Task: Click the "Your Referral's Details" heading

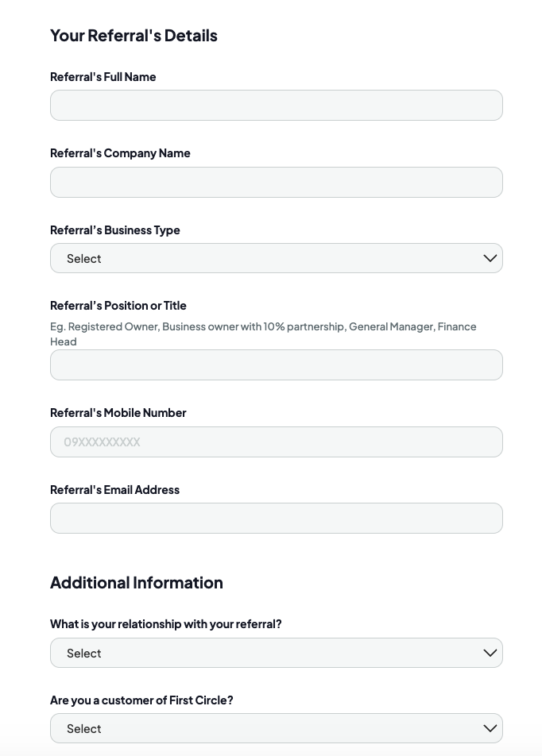Action: (x=134, y=36)
